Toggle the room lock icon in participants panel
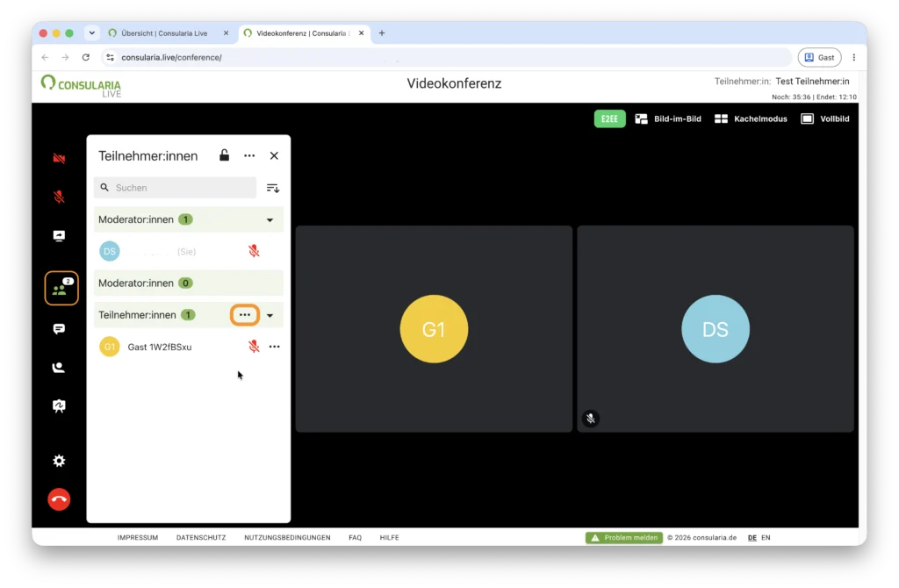This screenshot has height=588, width=899. [x=224, y=155]
